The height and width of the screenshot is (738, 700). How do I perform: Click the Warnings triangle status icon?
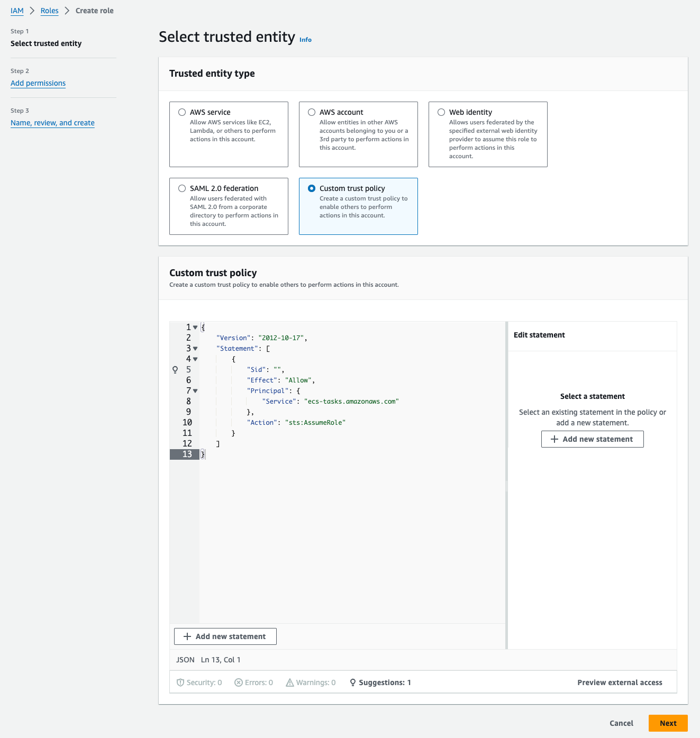point(290,682)
